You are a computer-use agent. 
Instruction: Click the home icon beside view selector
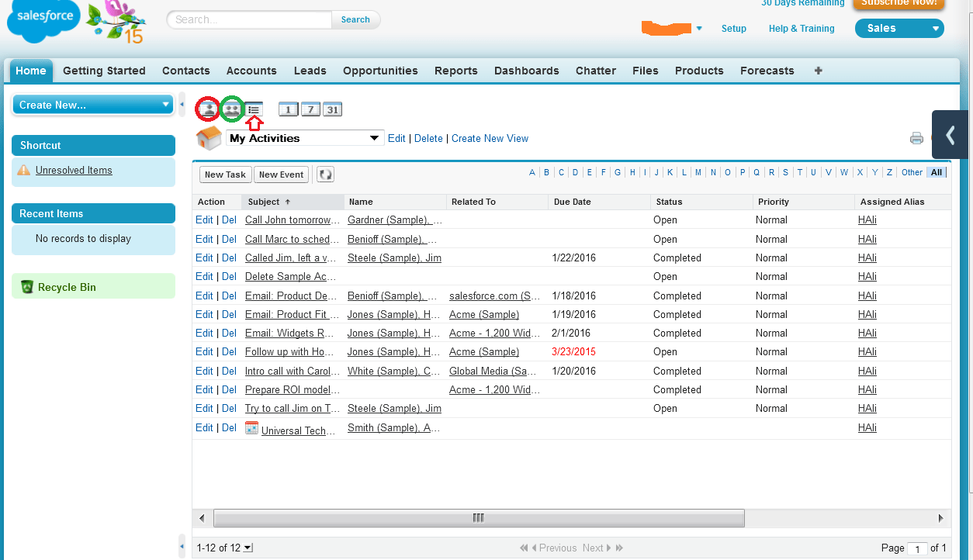tap(209, 138)
